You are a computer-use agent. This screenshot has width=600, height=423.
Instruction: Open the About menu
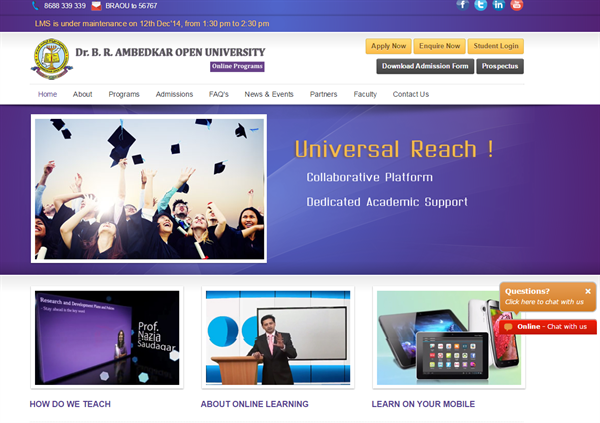(83, 94)
